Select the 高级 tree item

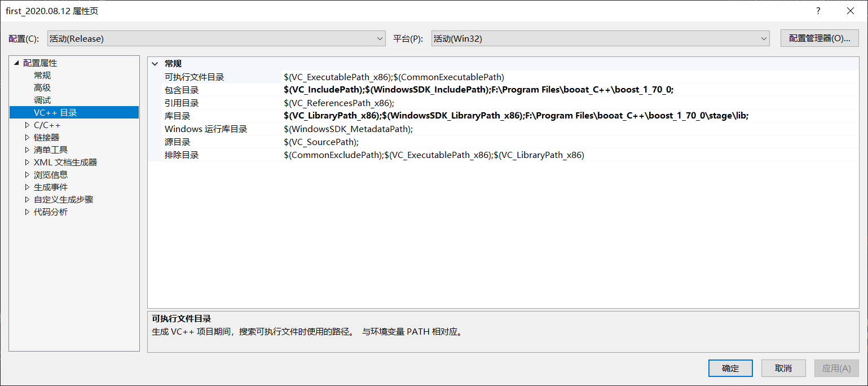[42, 87]
